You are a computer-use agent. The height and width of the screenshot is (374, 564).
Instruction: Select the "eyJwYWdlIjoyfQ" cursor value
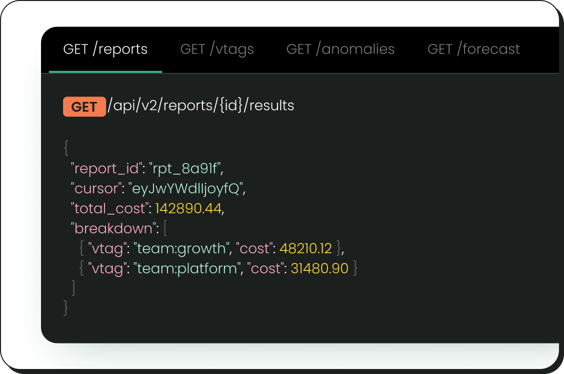point(186,188)
